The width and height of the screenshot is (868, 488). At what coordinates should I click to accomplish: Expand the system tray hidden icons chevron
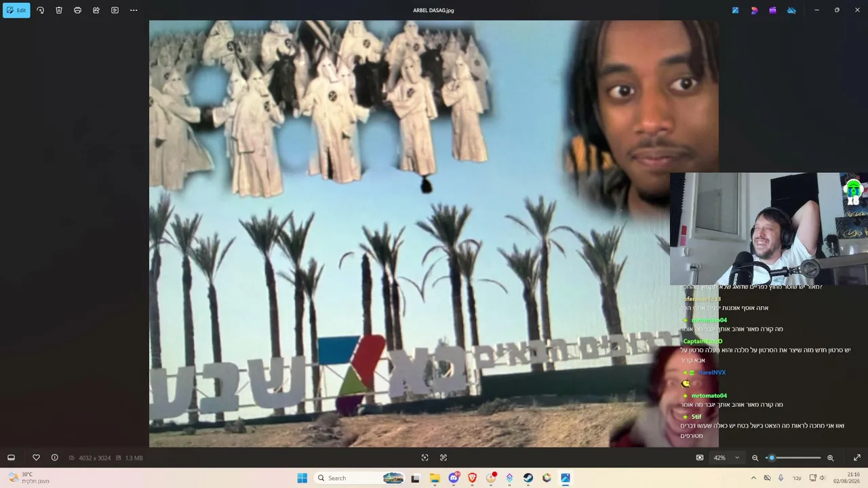pyautogui.click(x=753, y=478)
